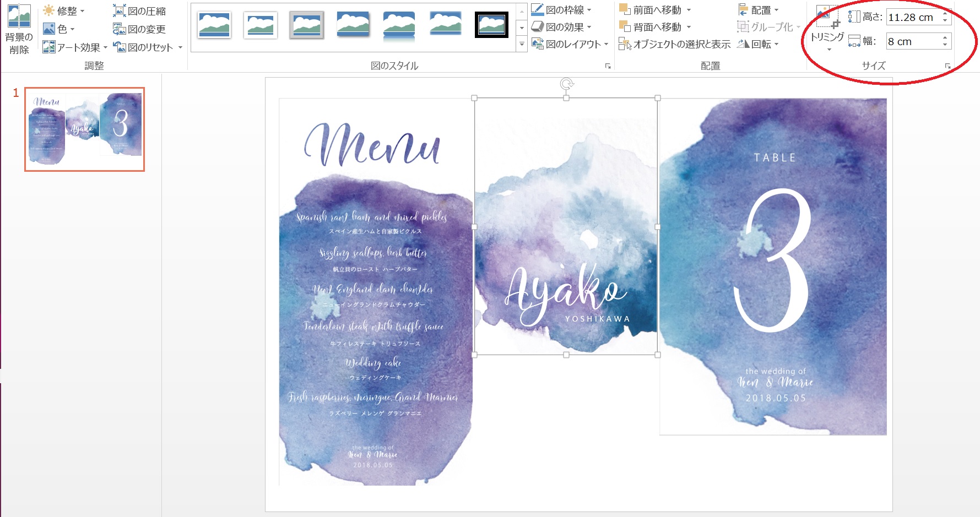This screenshot has height=517, width=980.
Task: Expand the 前面へ移動 dropdown arrow
Action: (689, 10)
